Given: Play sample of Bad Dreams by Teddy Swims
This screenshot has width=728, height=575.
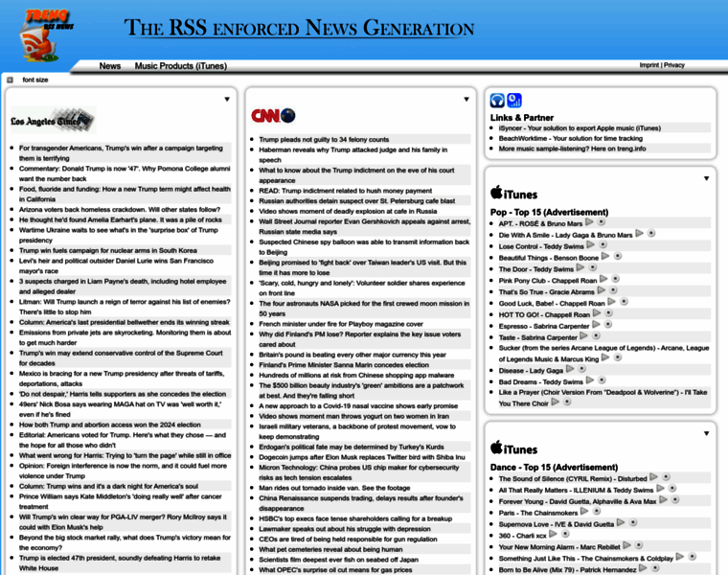Looking at the screenshot, I should point(590,379).
